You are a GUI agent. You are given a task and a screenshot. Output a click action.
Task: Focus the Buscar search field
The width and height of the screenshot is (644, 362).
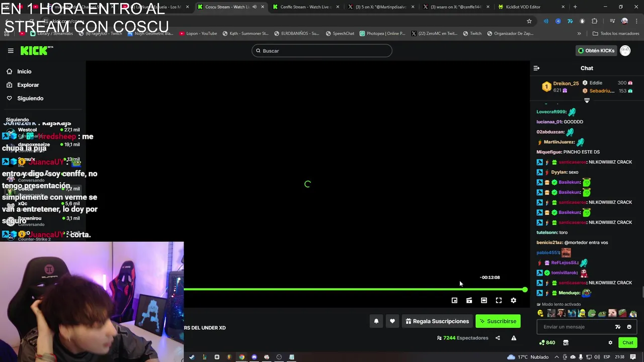(322, 51)
